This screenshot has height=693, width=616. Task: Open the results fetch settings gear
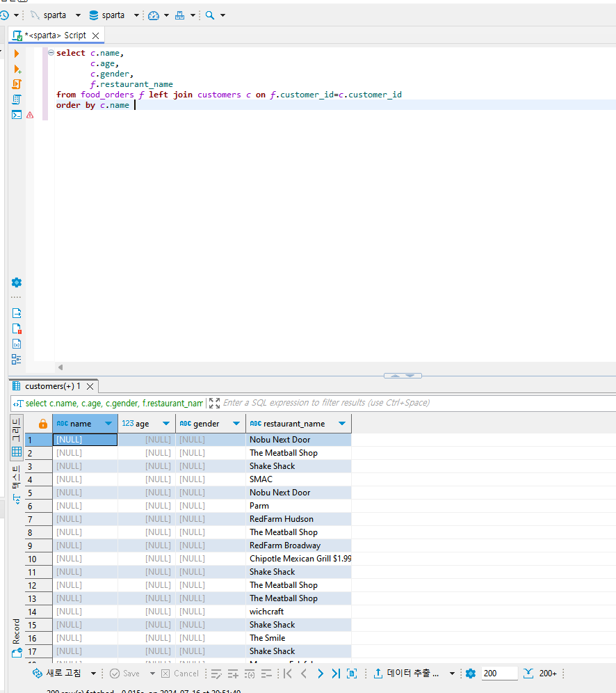(x=471, y=674)
